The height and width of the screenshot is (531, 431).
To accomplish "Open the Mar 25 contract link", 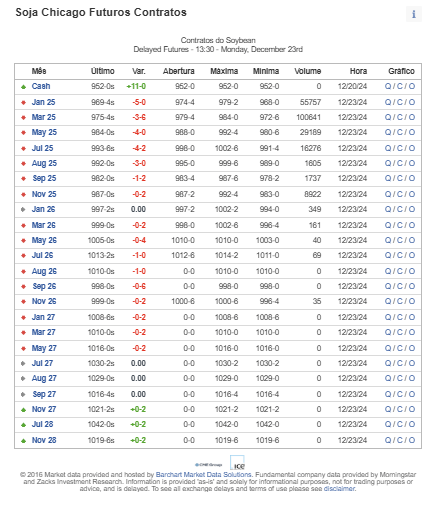I will [x=44, y=117].
